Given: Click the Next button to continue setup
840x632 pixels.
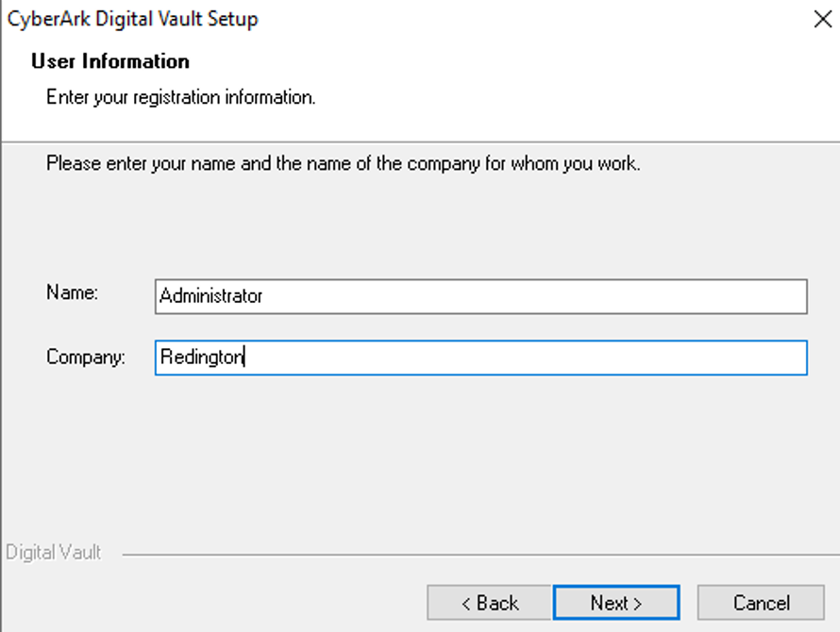Looking at the screenshot, I should (616, 603).
